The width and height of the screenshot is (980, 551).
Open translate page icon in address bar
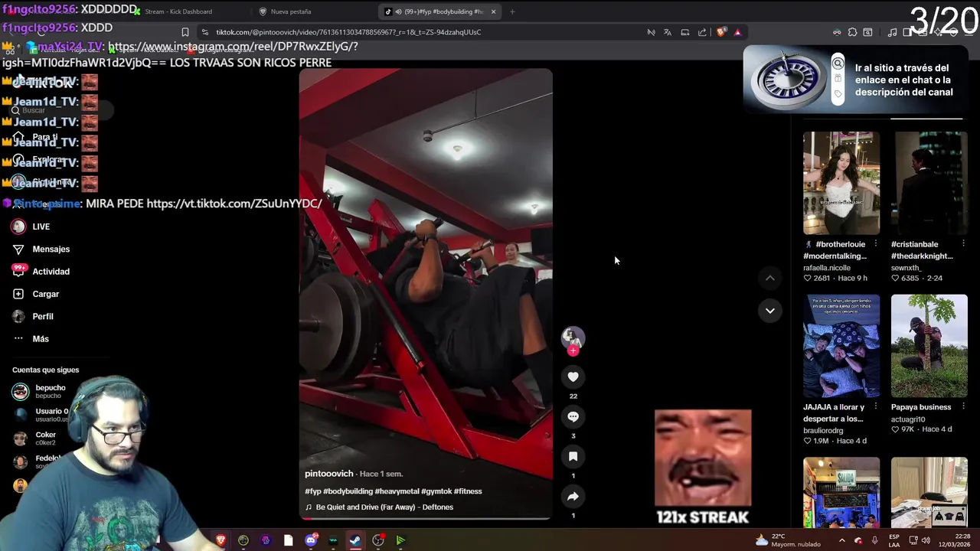coord(668,32)
